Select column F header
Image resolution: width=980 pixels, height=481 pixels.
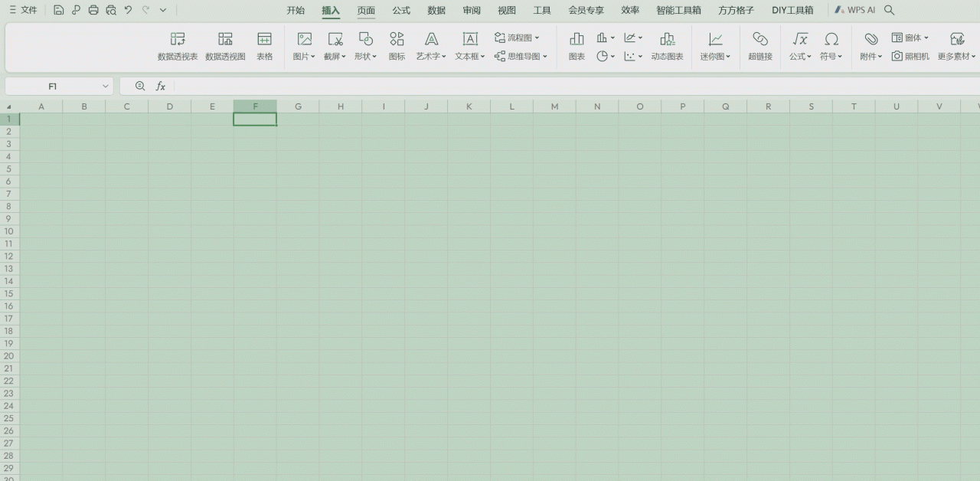[255, 106]
